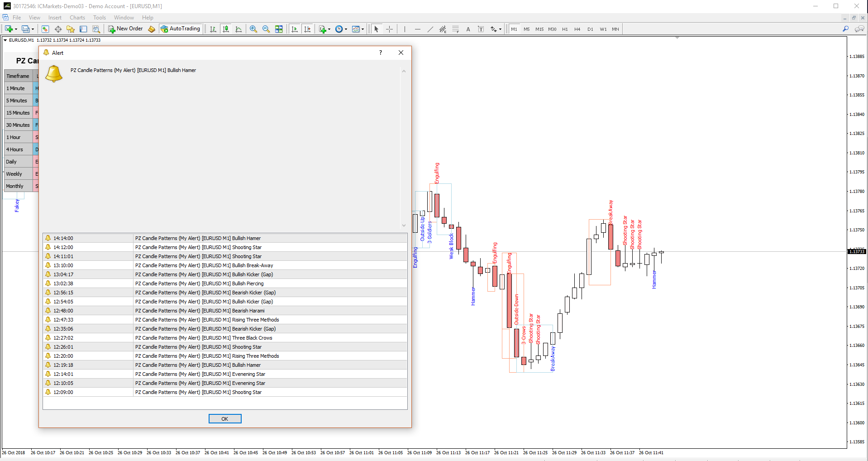Open Navigator folder-star icon
868x461 pixels.
coord(71,29)
